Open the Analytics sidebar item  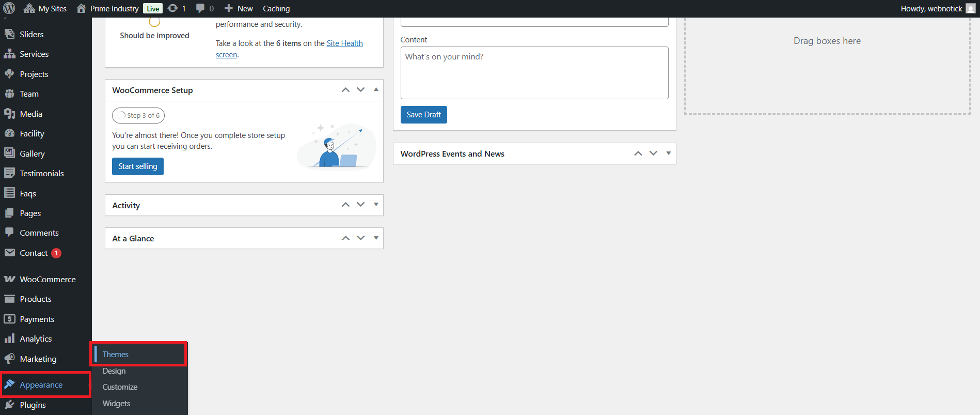point(36,339)
